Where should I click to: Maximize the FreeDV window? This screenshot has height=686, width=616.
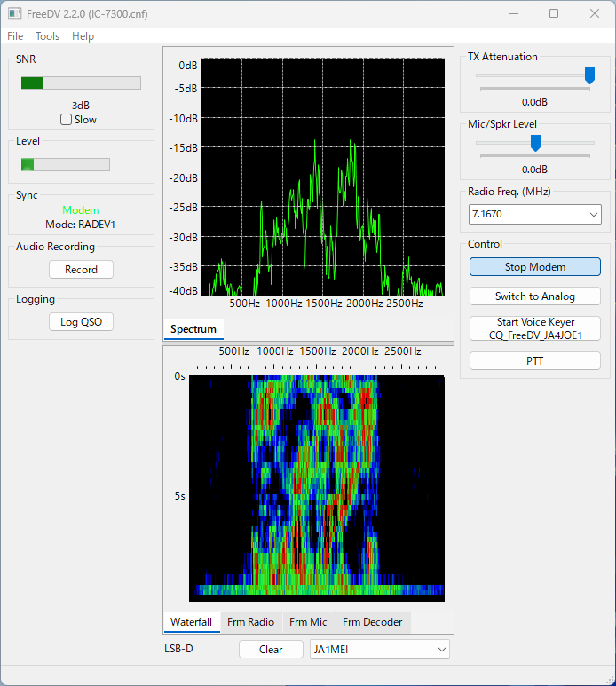coord(554,13)
